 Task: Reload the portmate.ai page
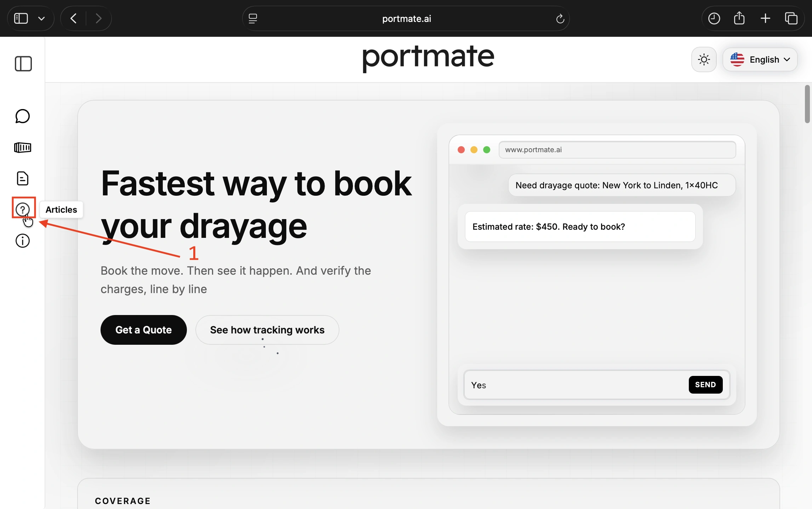pos(560,18)
